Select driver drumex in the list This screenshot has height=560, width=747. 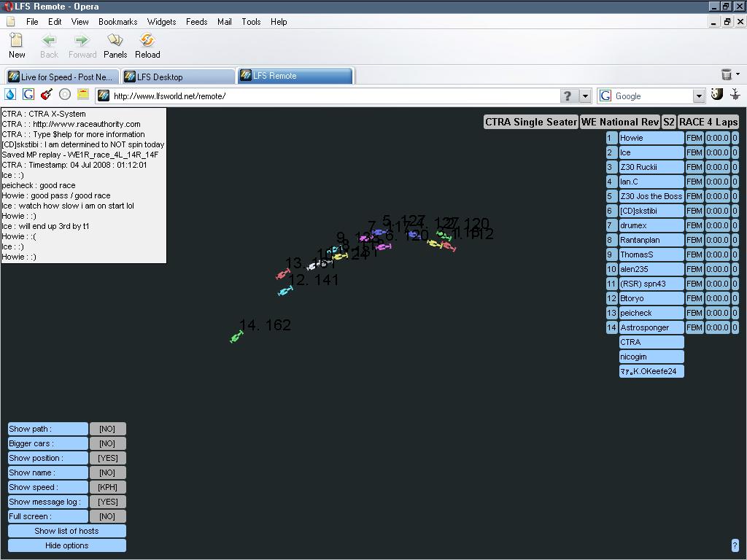pyautogui.click(x=651, y=226)
